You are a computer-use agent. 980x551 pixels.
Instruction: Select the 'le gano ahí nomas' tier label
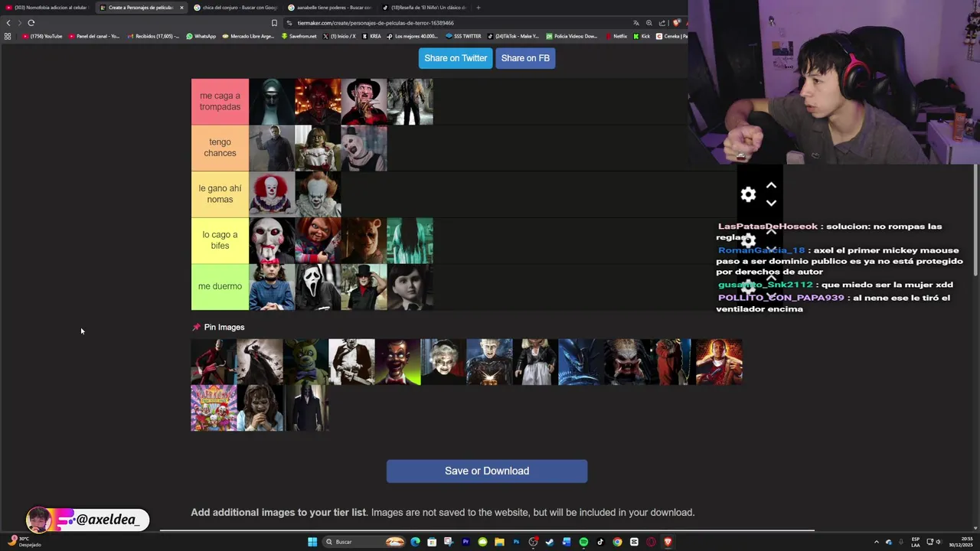coord(220,194)
